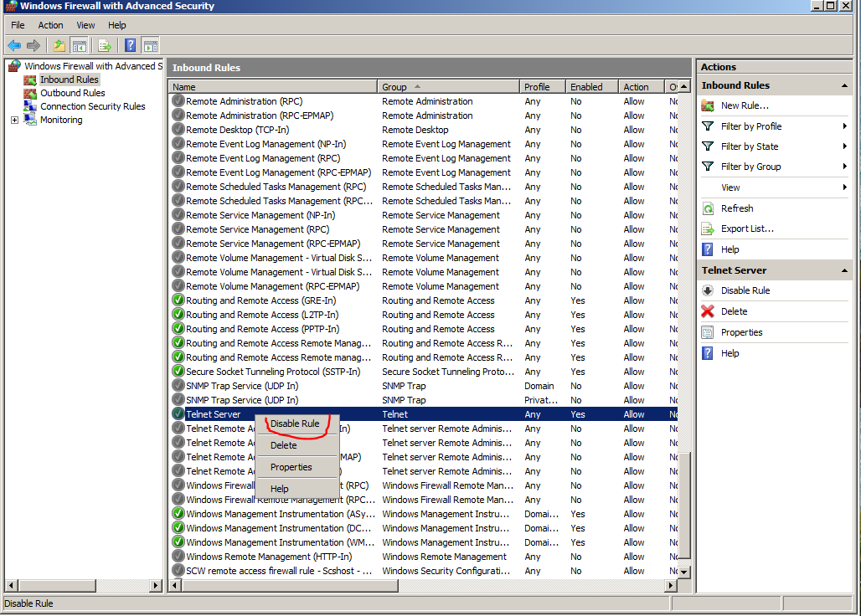861x616 pixels.
Task: Select Secure Socket Tunneling Protocol (SSTP-In) rule
Action: [x=424, y=372]
